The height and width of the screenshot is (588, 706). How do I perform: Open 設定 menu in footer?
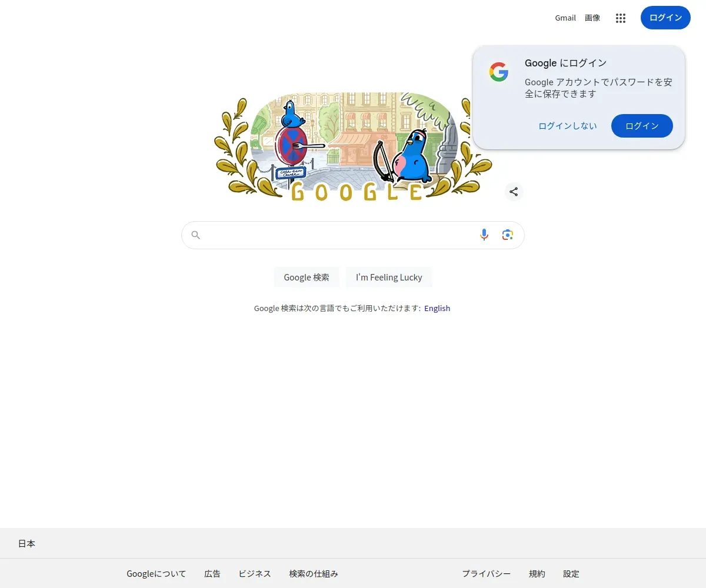(x=571, y=574)
